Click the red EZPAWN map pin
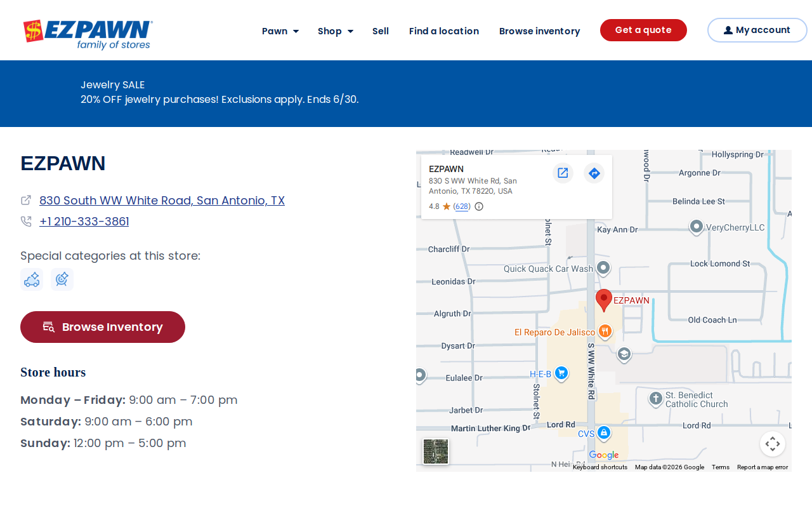This screenshot has width=812, height=508. coord(604,300)
